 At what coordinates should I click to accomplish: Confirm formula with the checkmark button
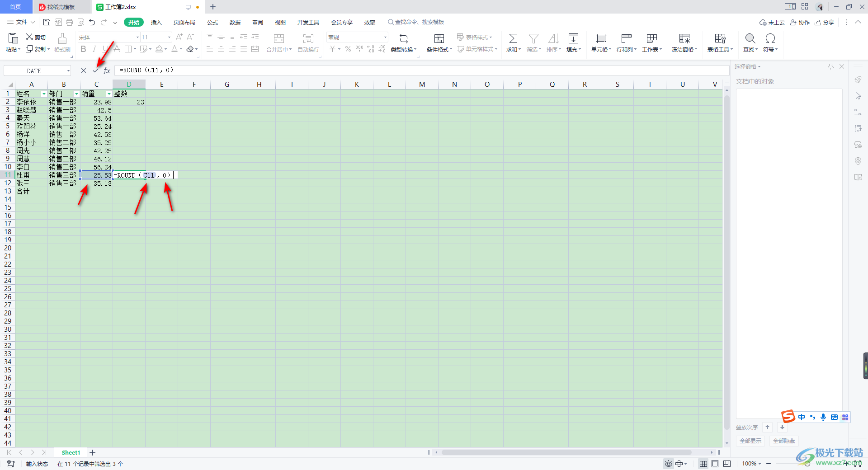tap(95, 70)
